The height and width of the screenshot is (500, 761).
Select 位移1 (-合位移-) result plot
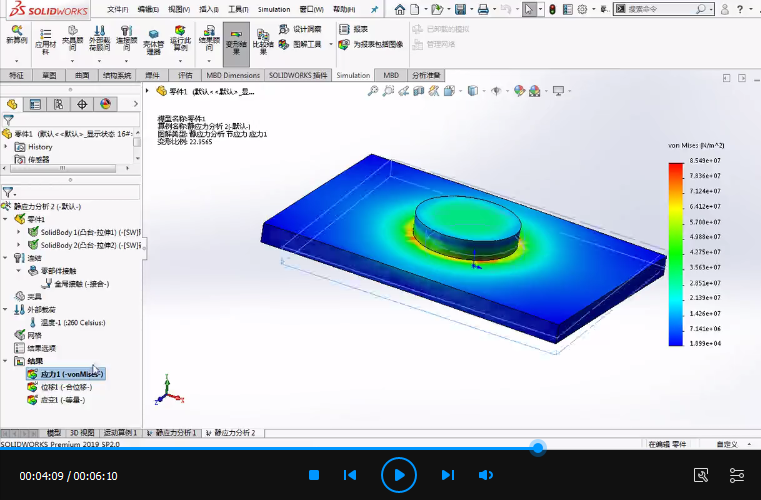60,387
